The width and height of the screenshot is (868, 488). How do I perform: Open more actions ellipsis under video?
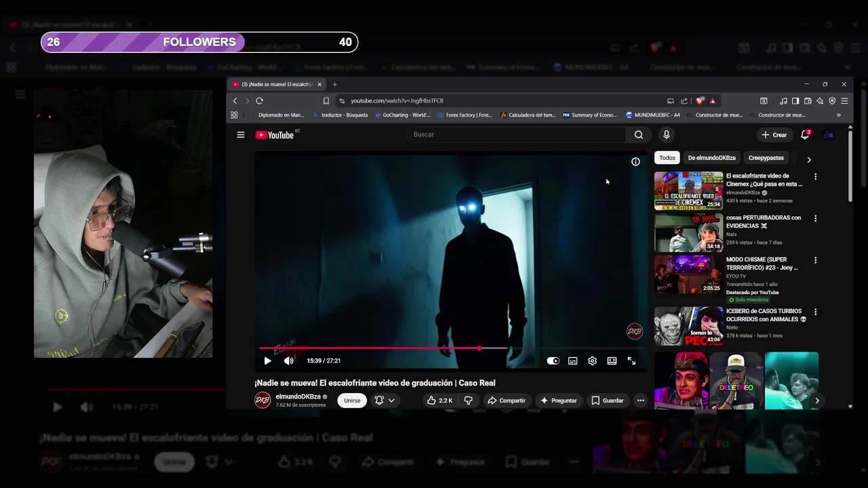(640, 401)
